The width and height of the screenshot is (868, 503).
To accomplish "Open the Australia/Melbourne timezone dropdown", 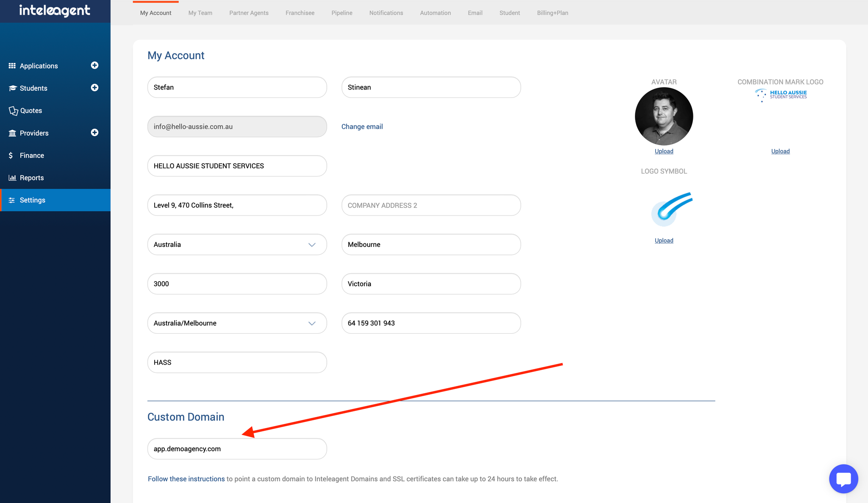I will (312, 323).
